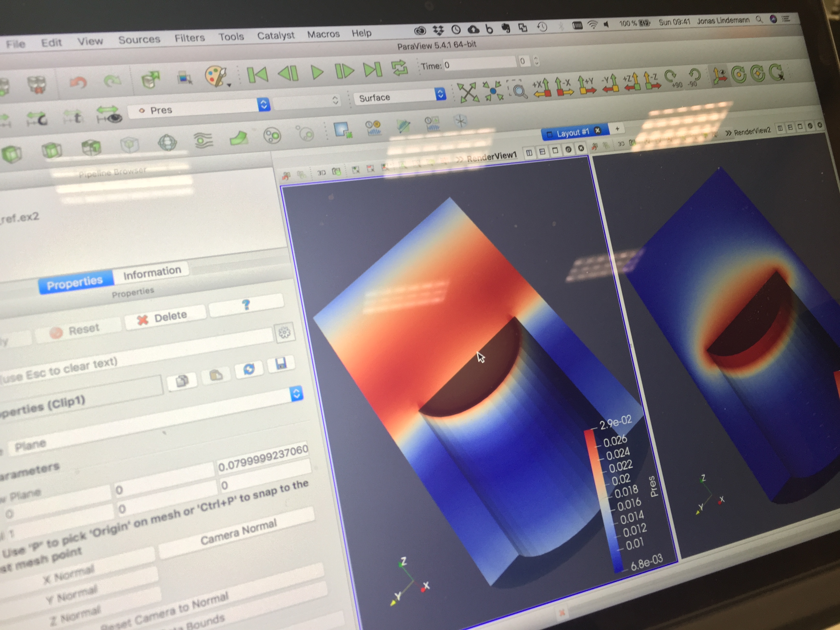Click the Glyph filter icon
840x630 pixels.
click(168, 143)
